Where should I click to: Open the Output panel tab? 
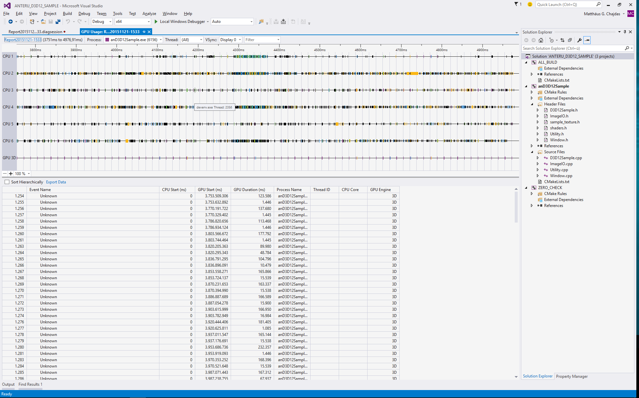(x=8, y=384)
